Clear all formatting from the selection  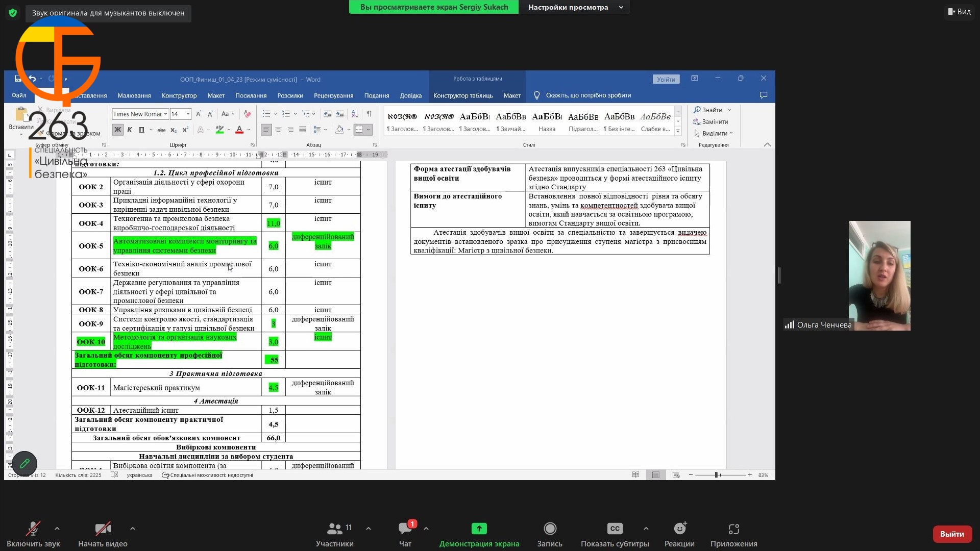point(247,114)
